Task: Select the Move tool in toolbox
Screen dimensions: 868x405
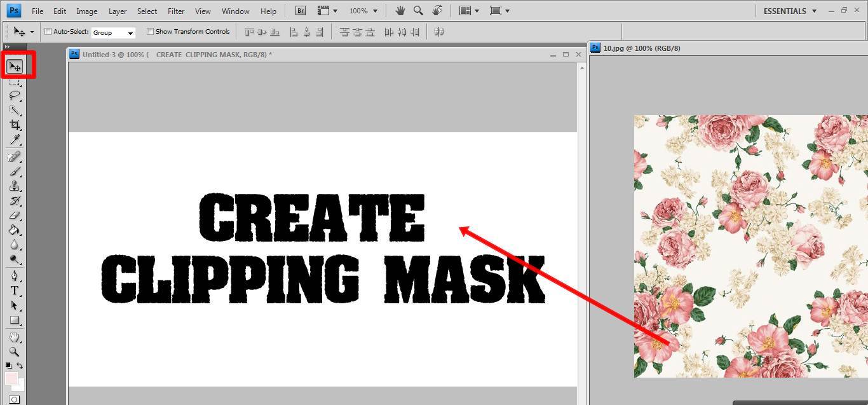Action: (x=15, y=66)
